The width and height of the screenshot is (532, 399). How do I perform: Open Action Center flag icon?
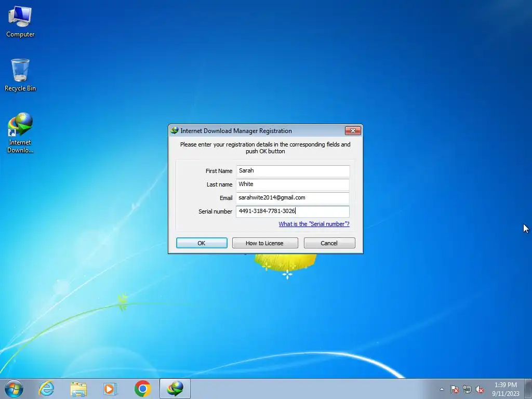(x=454, y=390)
